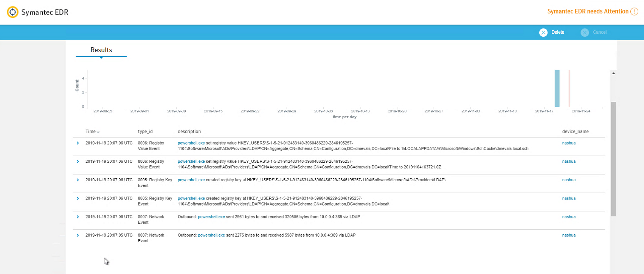This screenshot has width=644, height=274.
Task: Click the Delete button label
Action: pos(558,32)
